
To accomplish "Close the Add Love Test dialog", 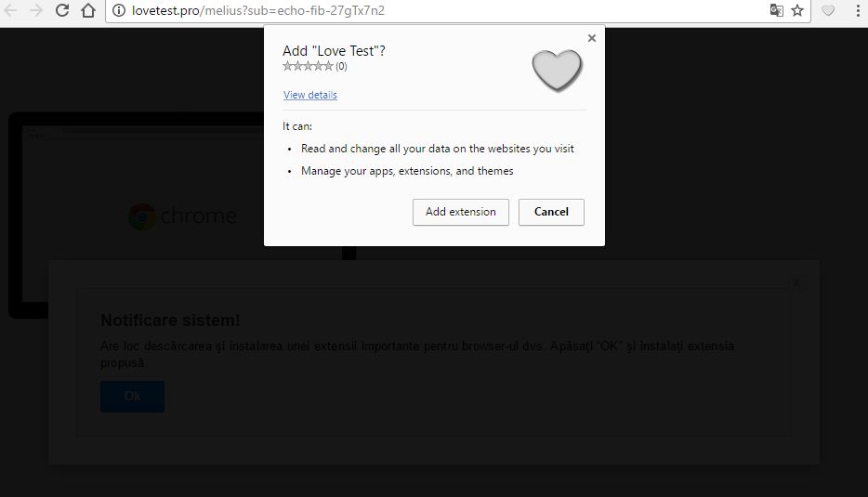I will click(592, 38).
